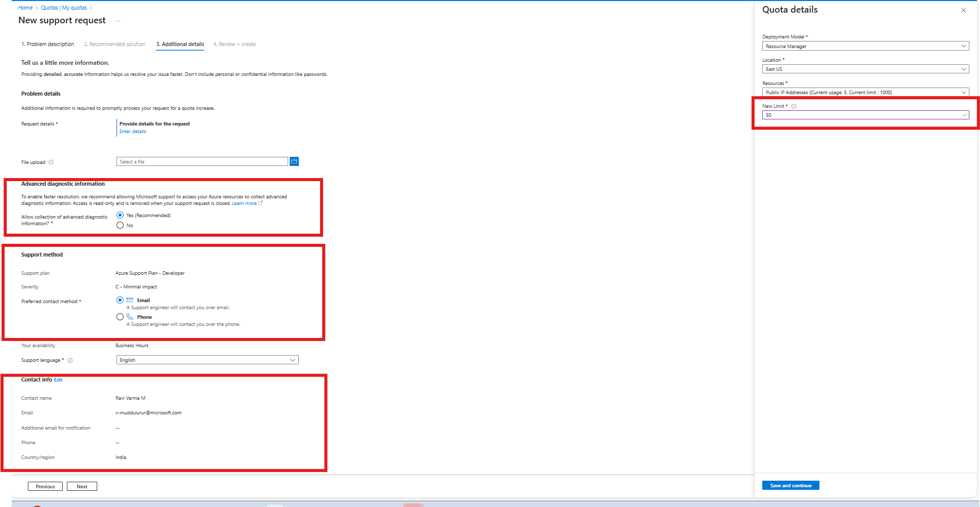This screenshot has width=980, height=507.
Task: Click the Select a file input field
Action: pyautogui.click(x=202, y=161)
